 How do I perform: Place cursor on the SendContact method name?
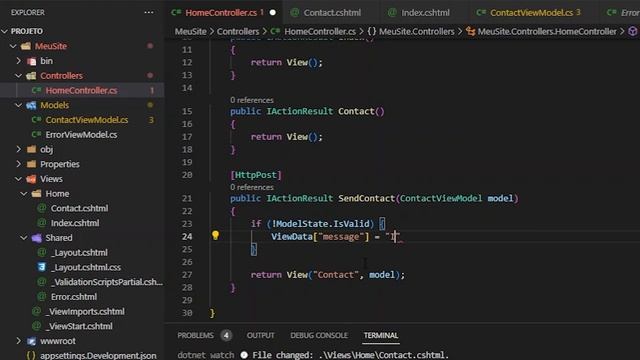click(366, 198)
